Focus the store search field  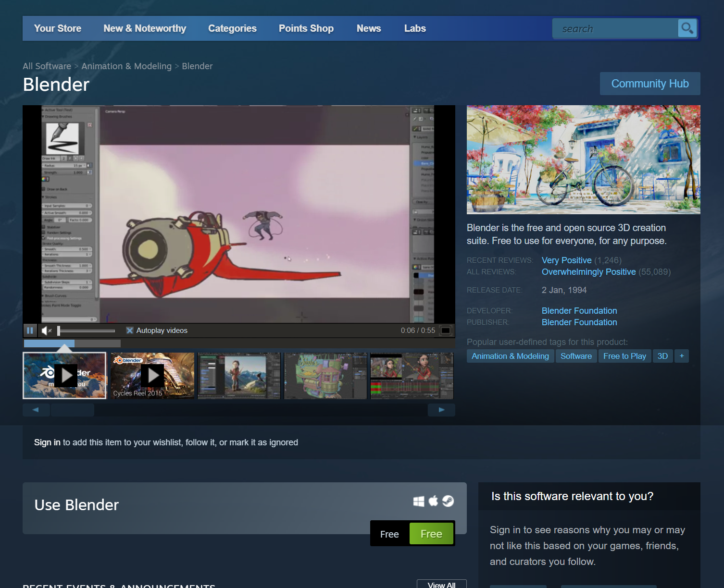[616, 28]
